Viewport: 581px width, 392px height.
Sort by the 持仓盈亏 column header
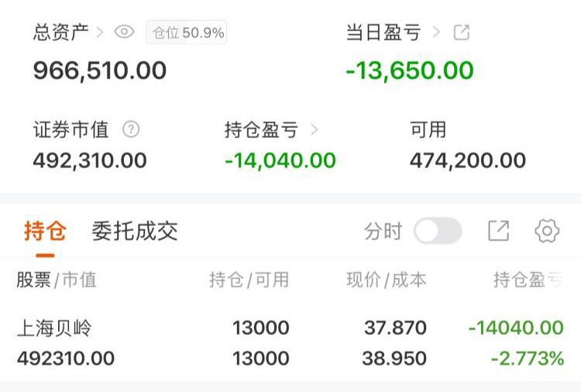(528, 280)
